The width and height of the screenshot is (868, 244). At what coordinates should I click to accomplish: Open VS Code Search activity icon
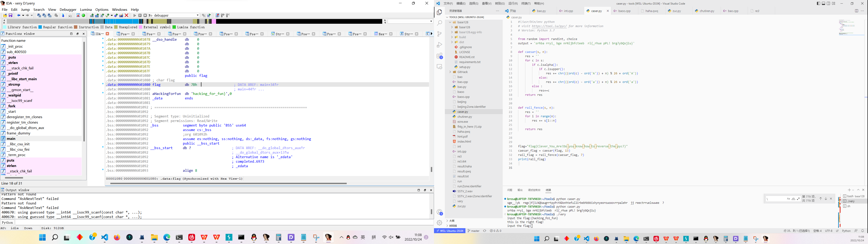click(439, 23)
